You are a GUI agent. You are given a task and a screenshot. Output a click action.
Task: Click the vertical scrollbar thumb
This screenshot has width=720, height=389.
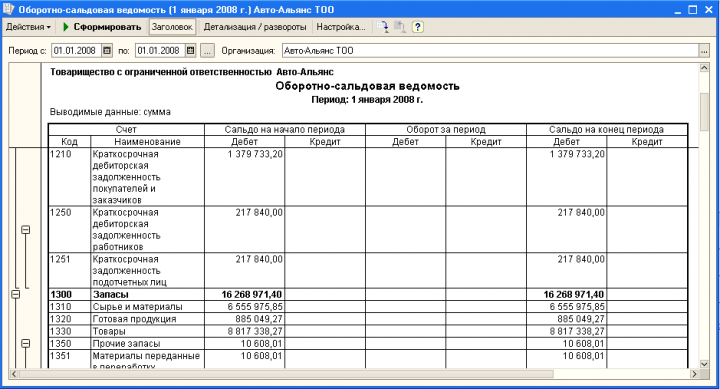pos(704,112)
